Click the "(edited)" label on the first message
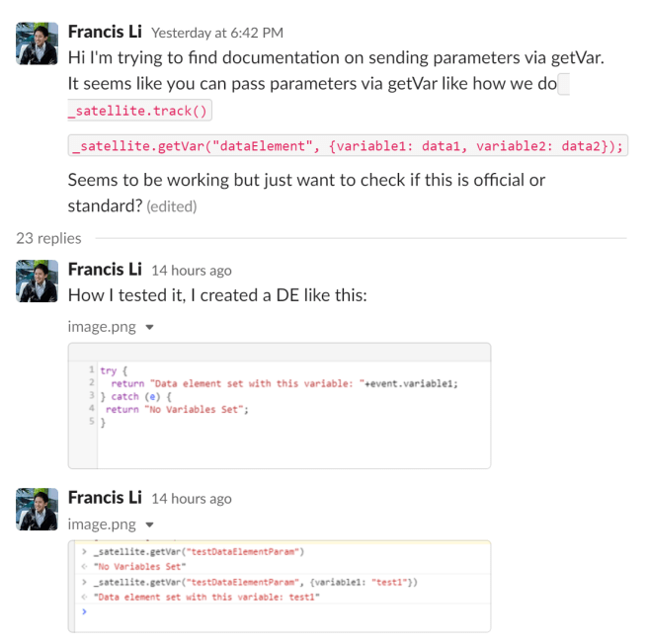The height and width of the screenshot is (644, 648). tap(172, 206)
